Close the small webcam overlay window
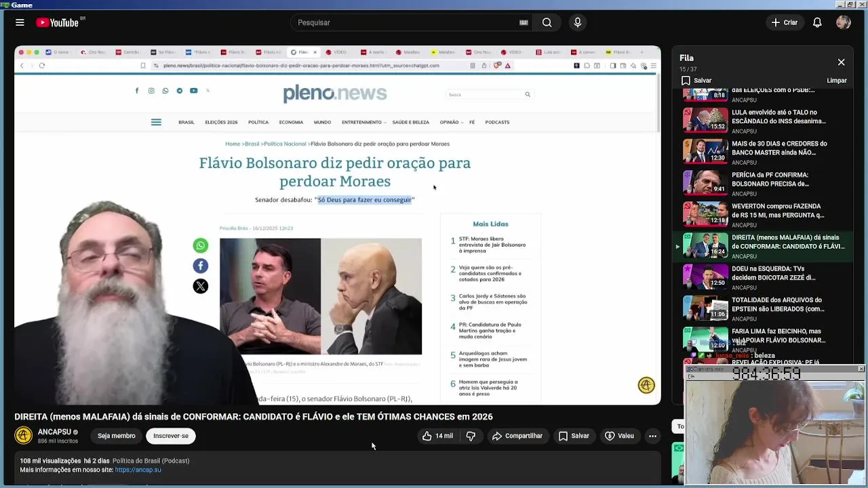868x488 pixels. (861, 369)
